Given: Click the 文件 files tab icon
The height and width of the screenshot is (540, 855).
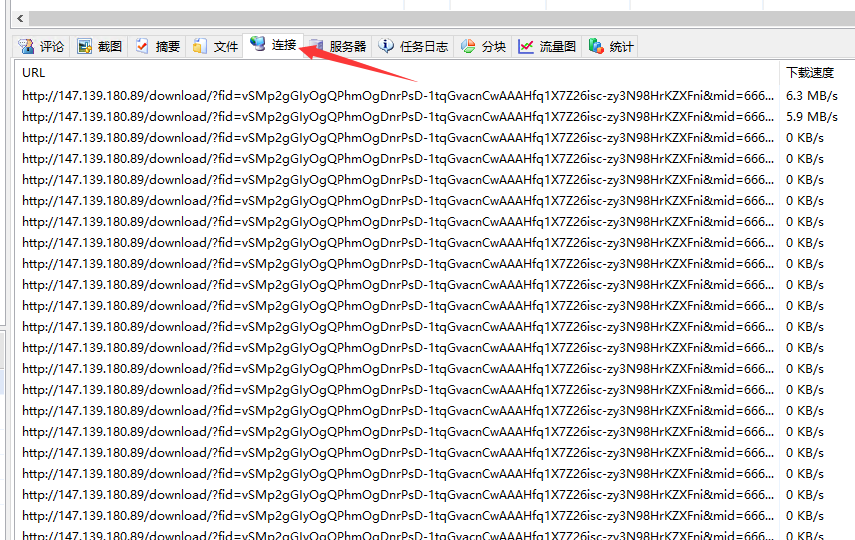Looking at the screenshot, I should click(x=200, y=47).
